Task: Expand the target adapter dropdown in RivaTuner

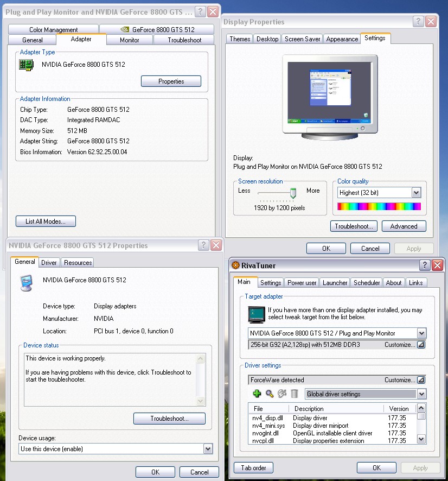Action: 421,333
